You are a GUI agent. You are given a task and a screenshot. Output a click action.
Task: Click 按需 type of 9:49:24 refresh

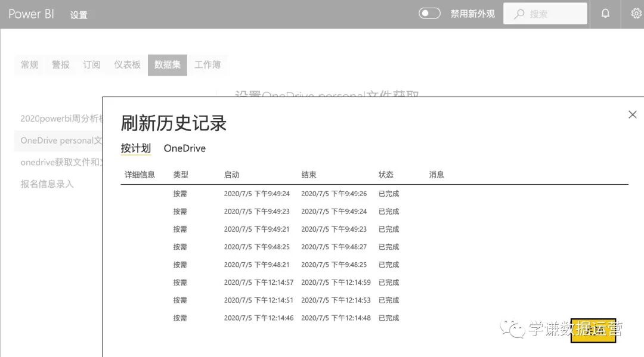pyautogui.click(x=180, y=194)
